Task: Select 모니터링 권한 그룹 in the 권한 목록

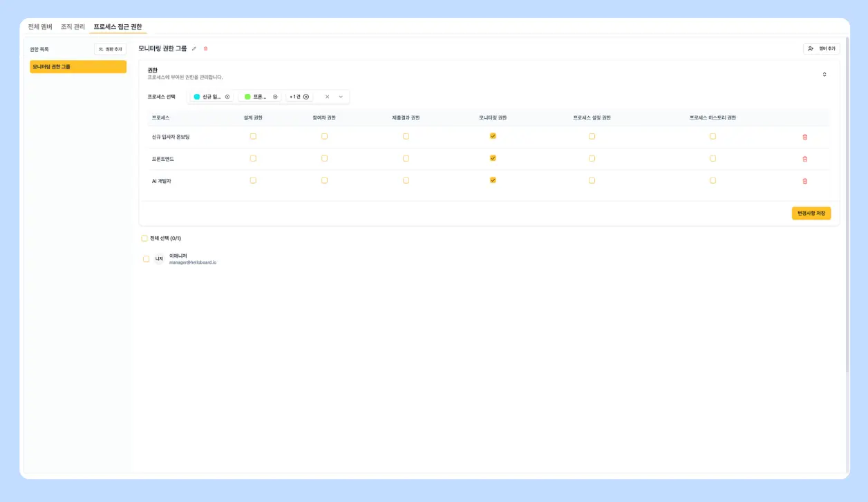Action: click(78, 67)
